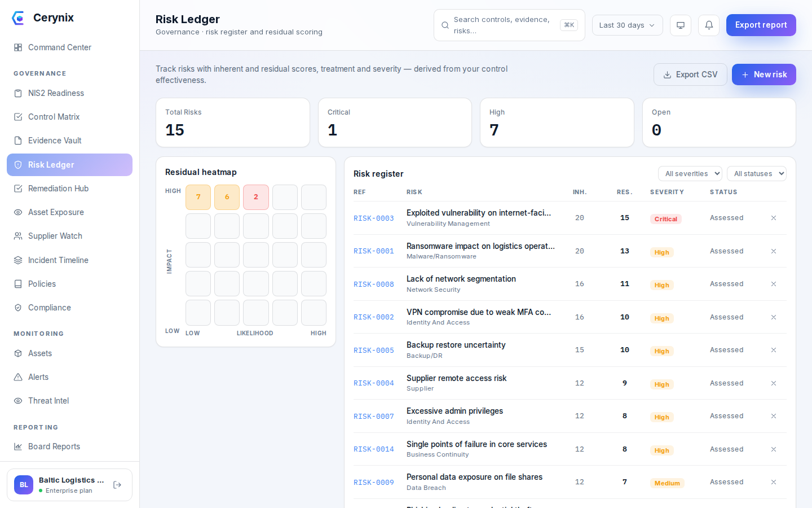
Task: Remove RISK-0001 using its X icon
Action: pos(774,251)
